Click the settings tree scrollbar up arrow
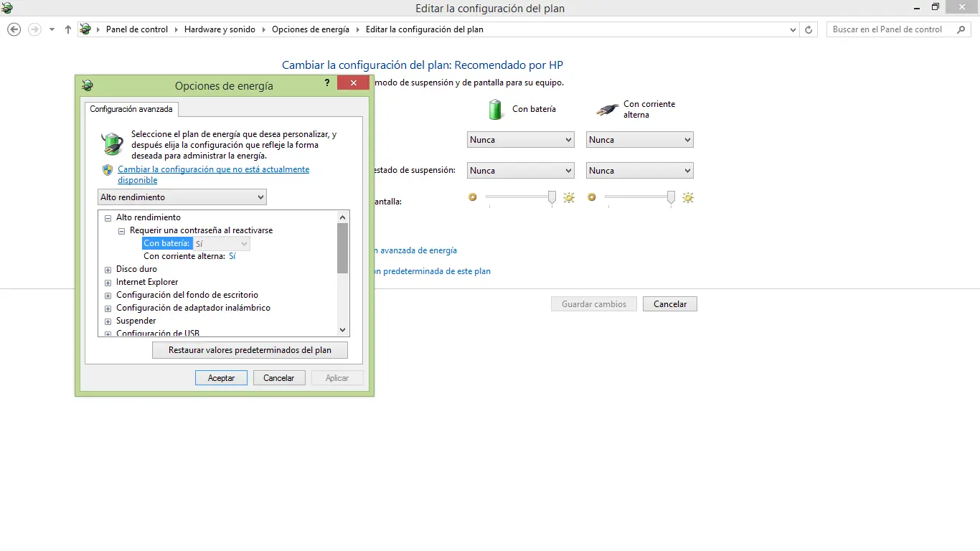Viewport: 980px width, 551px height. coord(343,217)
